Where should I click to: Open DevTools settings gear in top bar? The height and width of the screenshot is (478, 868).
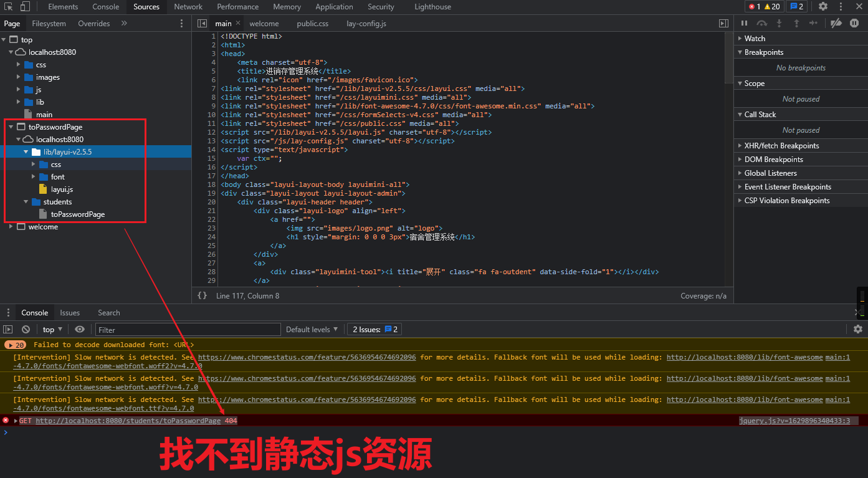[x=823, y=6]
